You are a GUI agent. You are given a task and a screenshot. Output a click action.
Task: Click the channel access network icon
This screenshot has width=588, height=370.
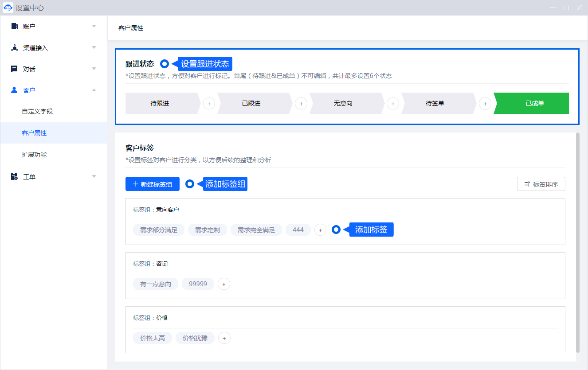[14, 48]
